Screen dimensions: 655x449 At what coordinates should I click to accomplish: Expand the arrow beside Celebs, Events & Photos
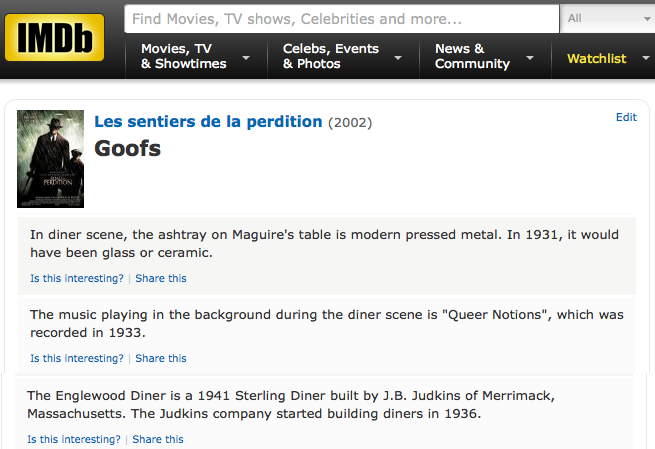pos(398,58)
